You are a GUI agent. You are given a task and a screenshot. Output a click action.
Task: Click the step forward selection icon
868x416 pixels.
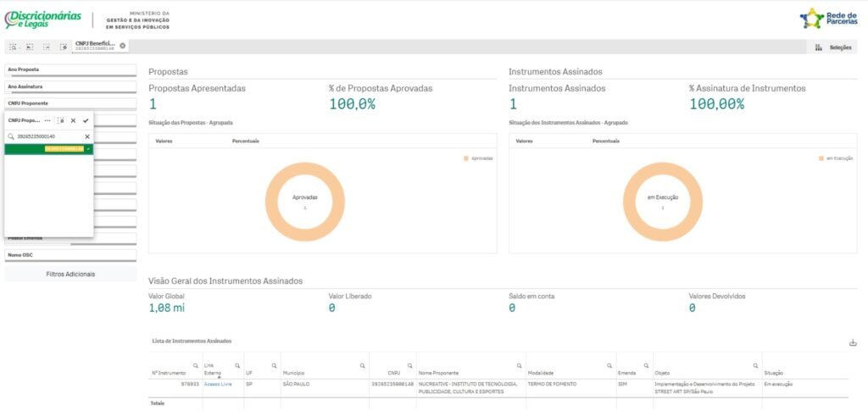coord(47,47)
